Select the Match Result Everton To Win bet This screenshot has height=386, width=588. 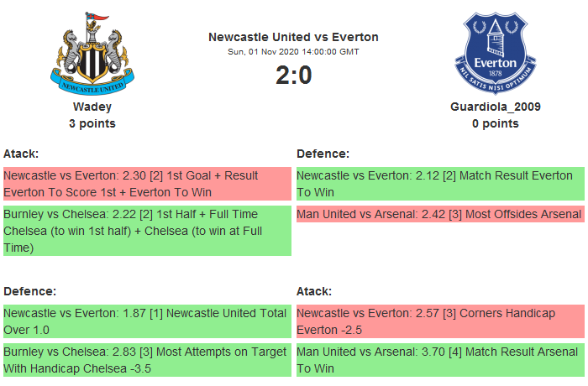tap(438, 184)
